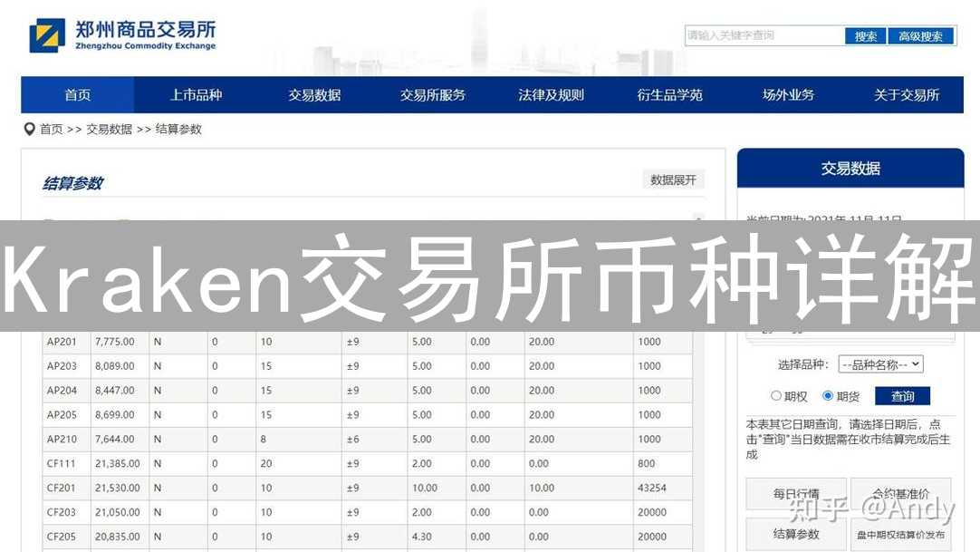980x552 pixels.
Task: Click the 高级搜索 advanced search button
Action: point(920,36)
